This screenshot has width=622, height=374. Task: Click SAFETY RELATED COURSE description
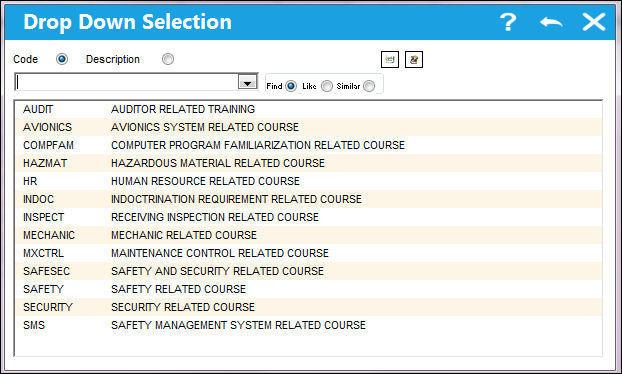click(x=179, y=289)
